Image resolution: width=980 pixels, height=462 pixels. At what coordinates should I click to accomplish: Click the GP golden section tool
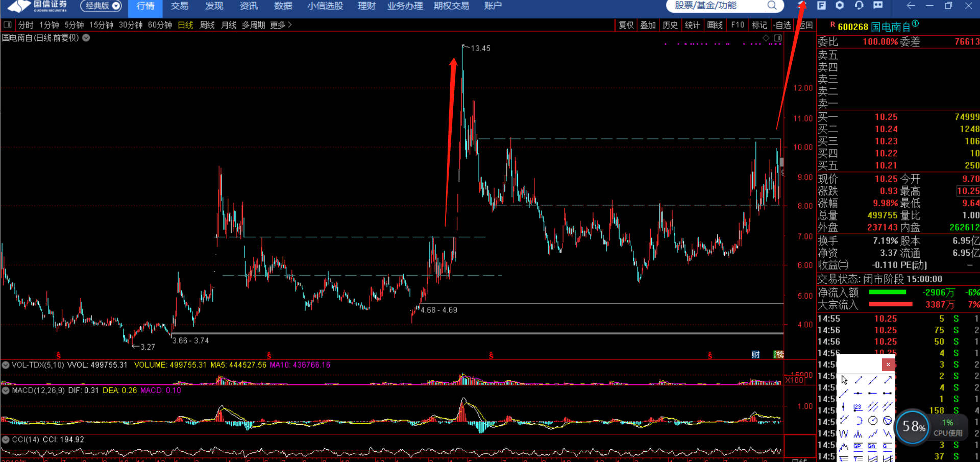pos(857,447)
